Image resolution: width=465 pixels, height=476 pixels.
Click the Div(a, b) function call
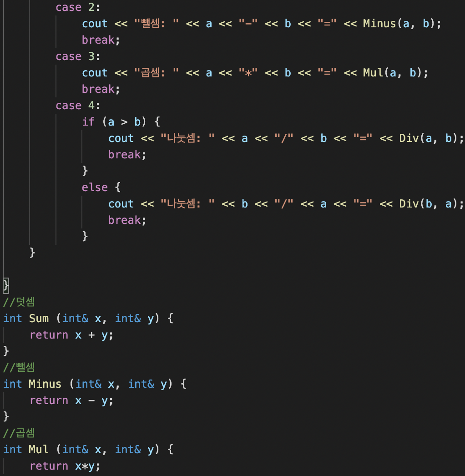pos(428,138)
